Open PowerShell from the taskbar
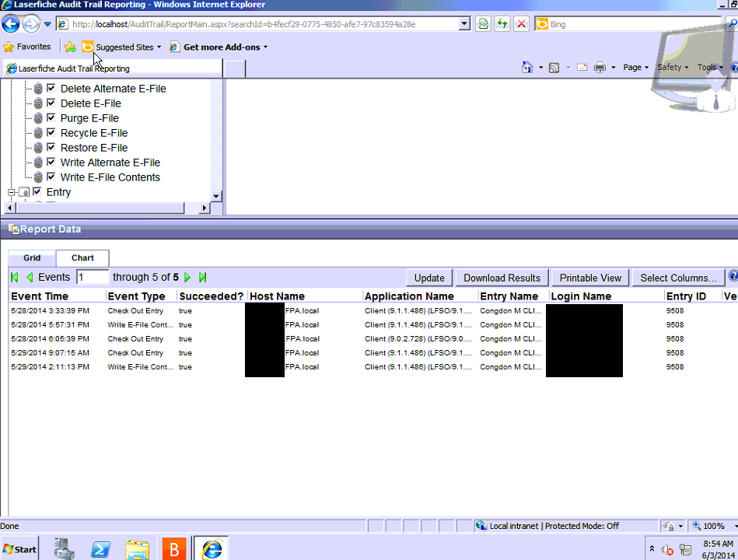The image size is (738, 560). pos(101,548)
